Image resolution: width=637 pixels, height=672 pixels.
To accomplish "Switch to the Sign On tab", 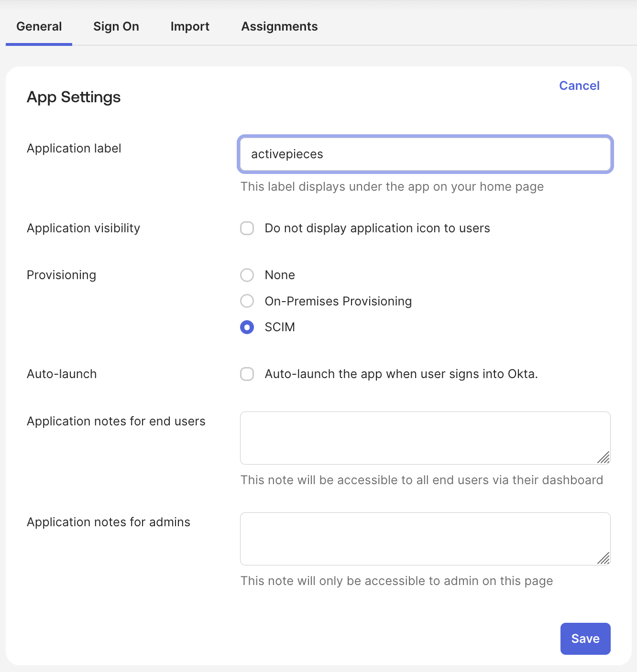I will pyautogui.click(x=116, y=26).
